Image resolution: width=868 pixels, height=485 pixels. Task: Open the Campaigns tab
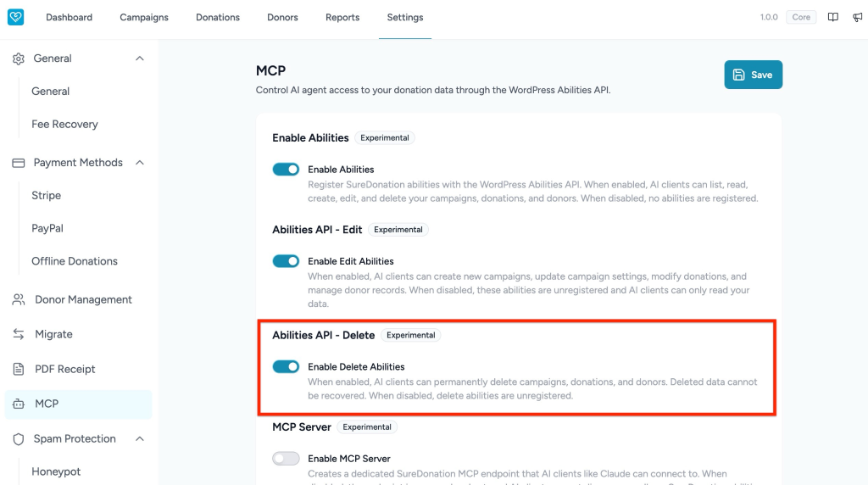144,17
